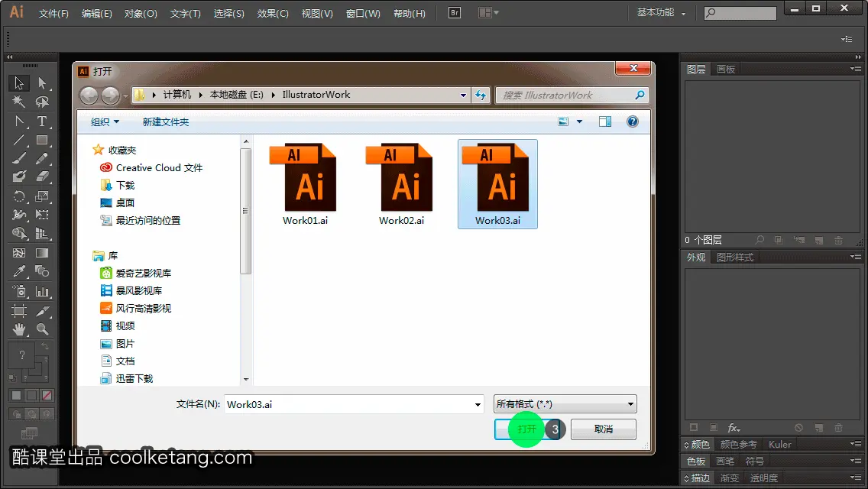
Task: Expand the 文件名 history dropdown arrow
Action: click(478, 404)
